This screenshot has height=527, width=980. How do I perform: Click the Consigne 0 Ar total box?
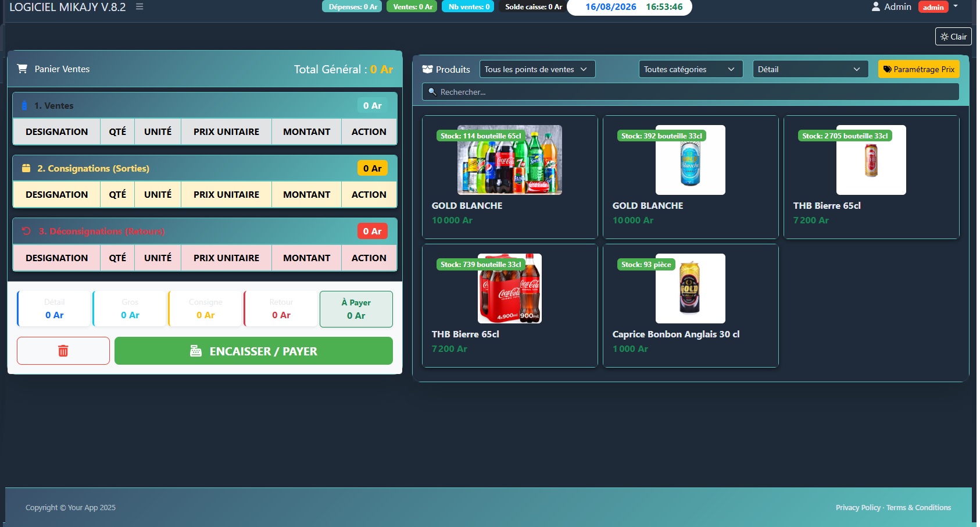[x=205, y=309]
